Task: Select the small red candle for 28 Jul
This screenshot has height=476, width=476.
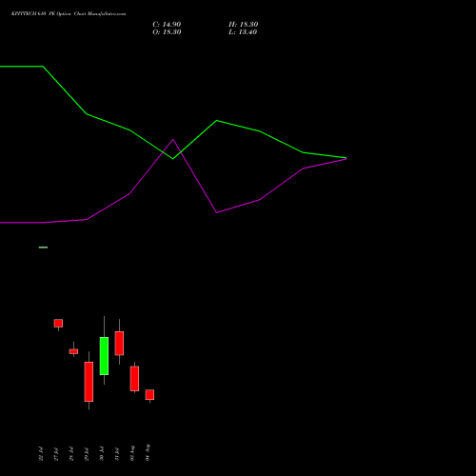Action: pos(73,351)
